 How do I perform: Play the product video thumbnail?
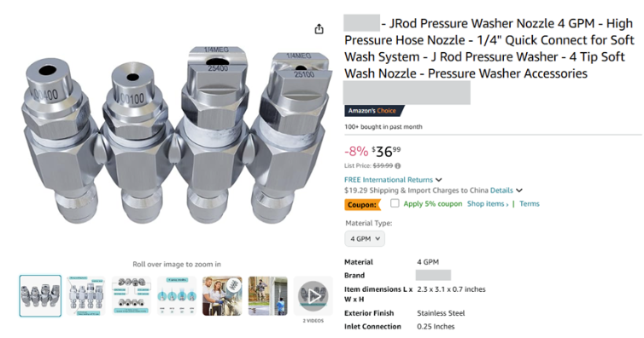point(313,295)
